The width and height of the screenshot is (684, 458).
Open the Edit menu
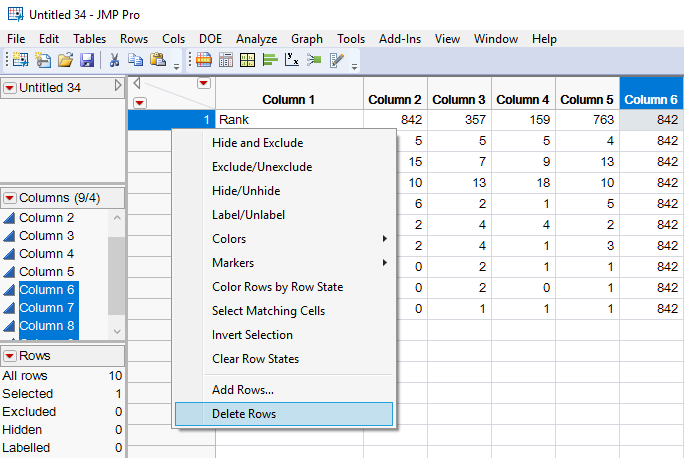(x=49, y=39)
